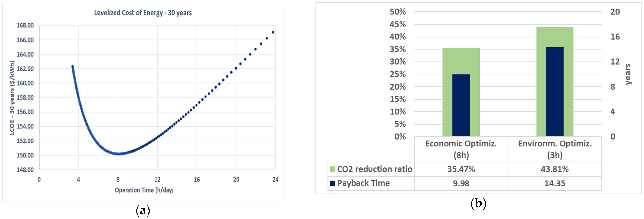Click the navy Payback Time legend swatch

point(332,183)
